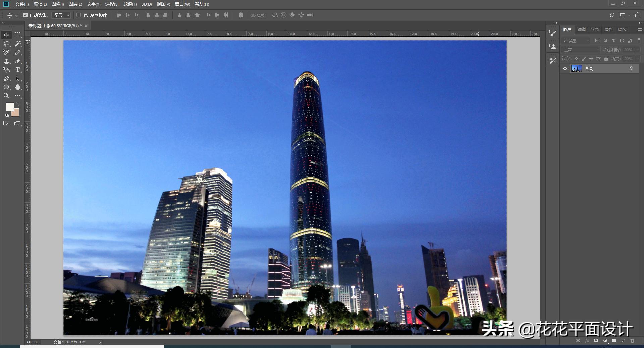
Task: Select the Lasso tool
Action: (x=6, y=44)
